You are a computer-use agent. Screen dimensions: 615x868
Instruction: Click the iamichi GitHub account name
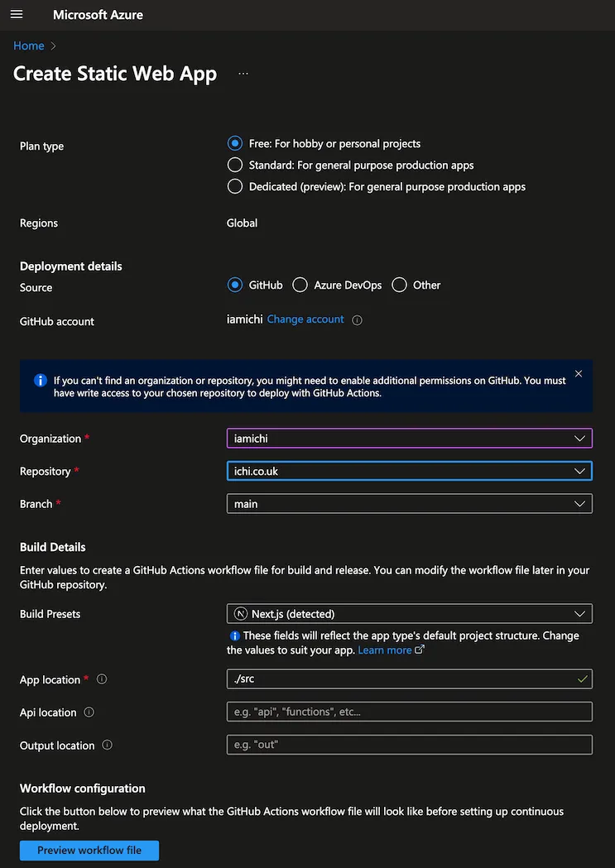coord(245,319)
